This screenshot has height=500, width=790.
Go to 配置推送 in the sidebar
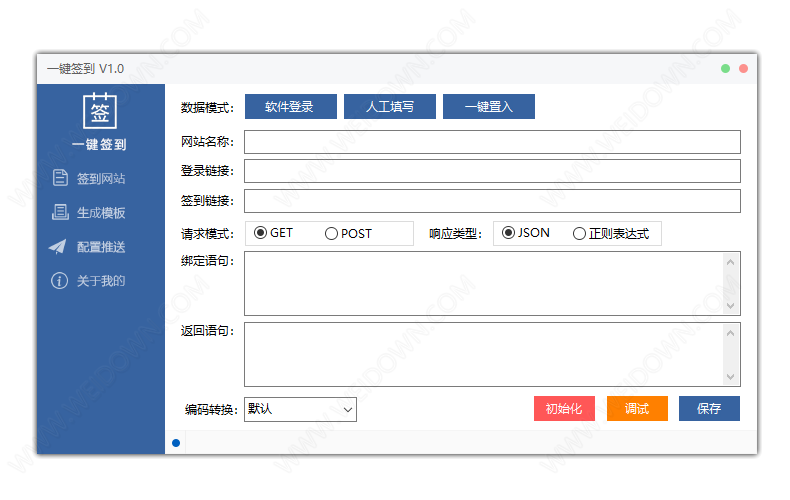tap(101, 247)
